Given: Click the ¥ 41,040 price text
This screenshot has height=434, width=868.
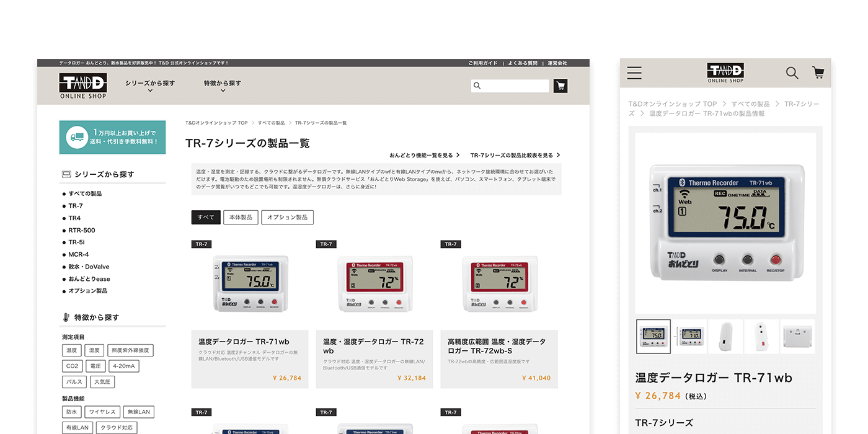Looking at the screenshot, I should (x=536, y=378).
